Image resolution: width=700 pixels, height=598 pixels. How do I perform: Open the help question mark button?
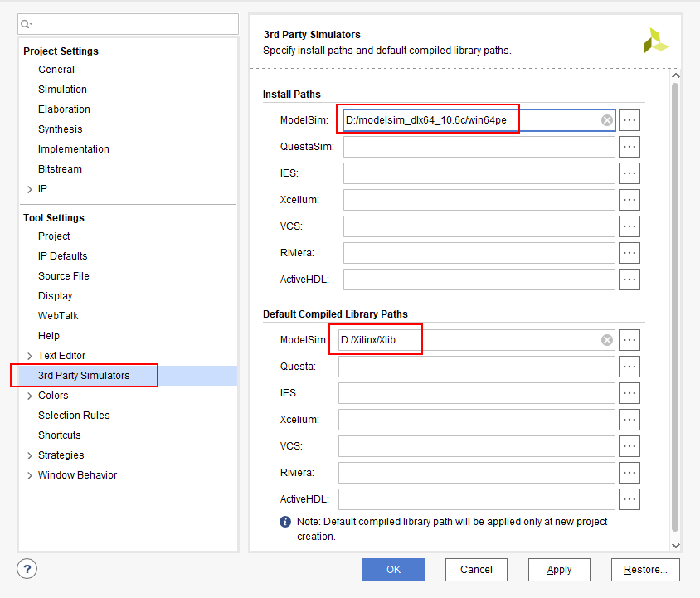click(27, 569)
